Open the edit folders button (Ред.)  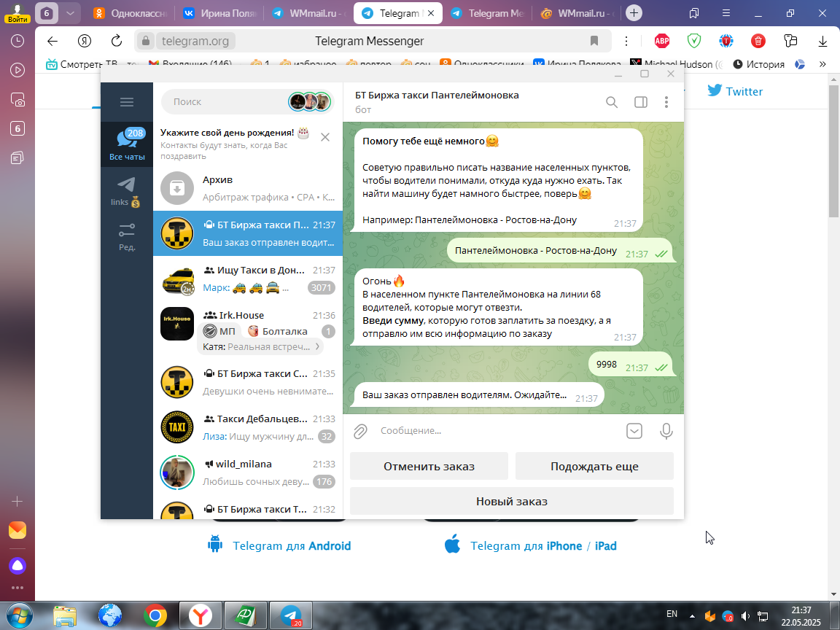[127, 237]
